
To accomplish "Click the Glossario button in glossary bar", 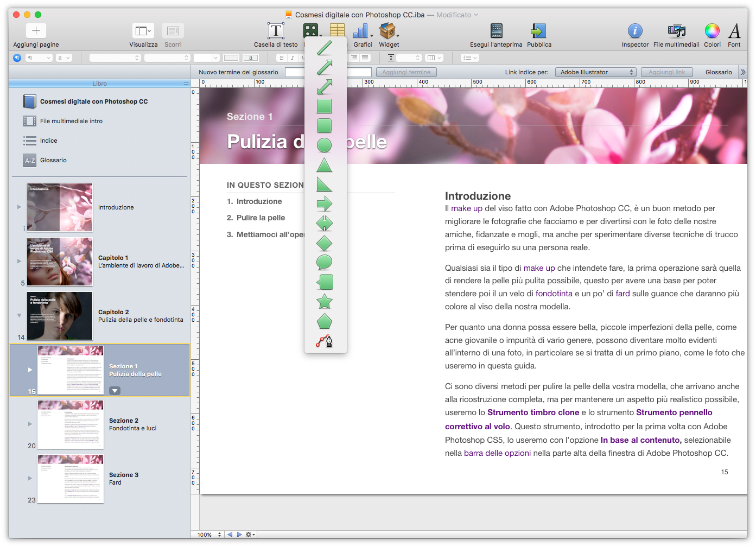I will point(719,72).
